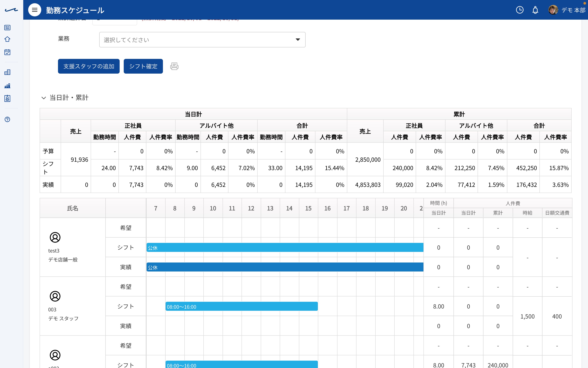Click daily transport fee 400
The height and width of the screenshot is (368, 588).
click(557, 316)
